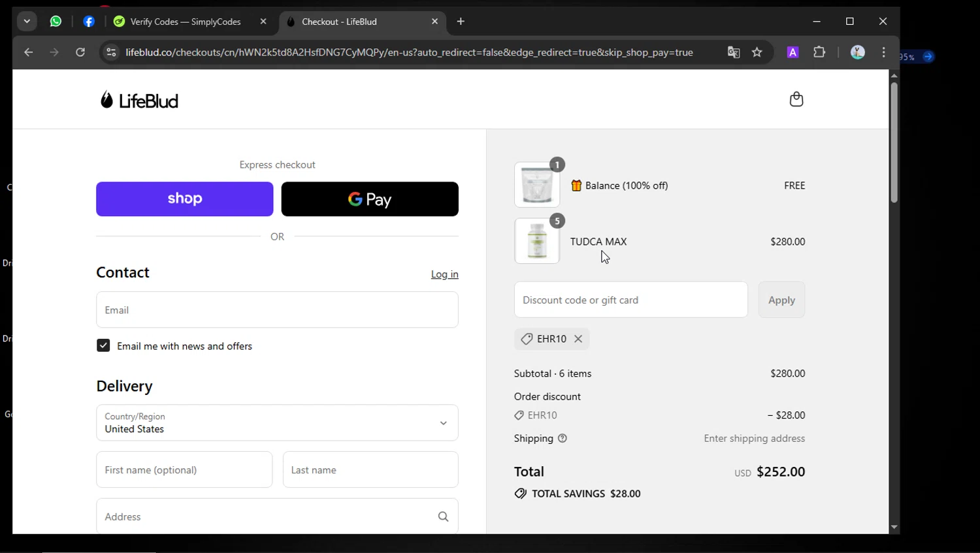Open the shopping bag cart icon
The height and width of the screenshot is (553, 980).
point(796,99)
